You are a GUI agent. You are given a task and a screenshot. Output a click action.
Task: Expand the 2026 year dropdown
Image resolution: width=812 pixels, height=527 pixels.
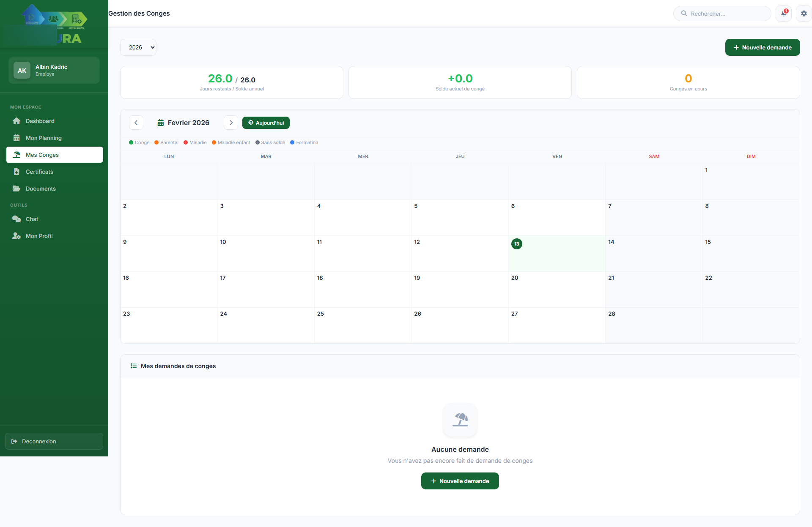coord(138,47)
